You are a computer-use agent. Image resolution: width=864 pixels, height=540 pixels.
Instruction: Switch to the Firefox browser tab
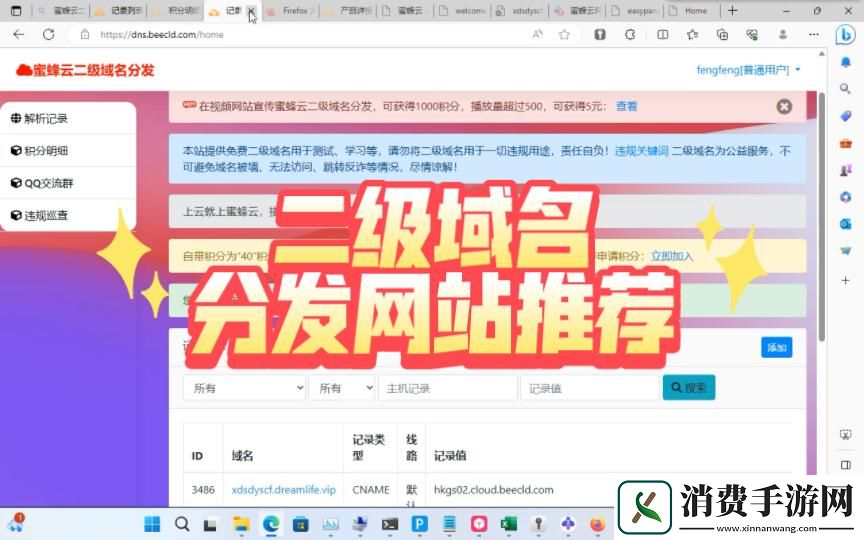290,10
